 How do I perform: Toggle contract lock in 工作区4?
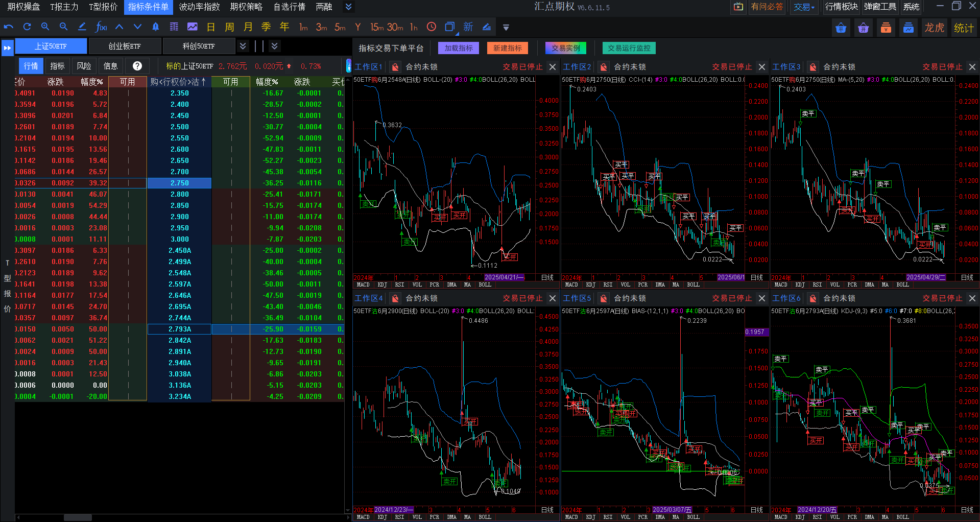pos(395,298)
